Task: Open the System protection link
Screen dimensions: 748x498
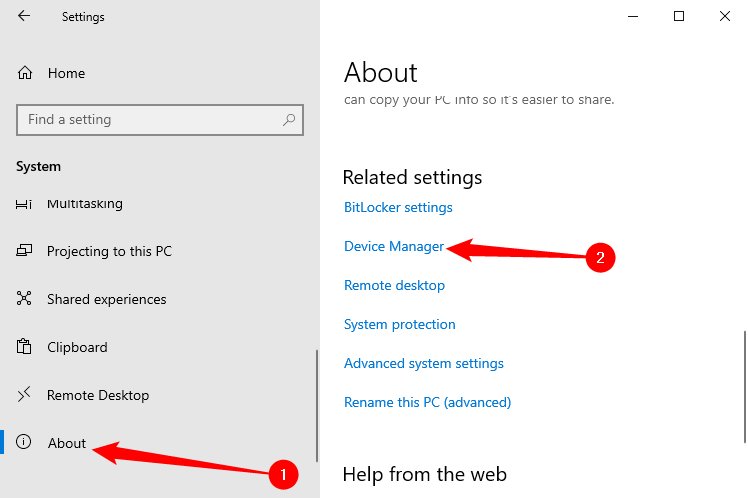Action: (x=399, y=324)
